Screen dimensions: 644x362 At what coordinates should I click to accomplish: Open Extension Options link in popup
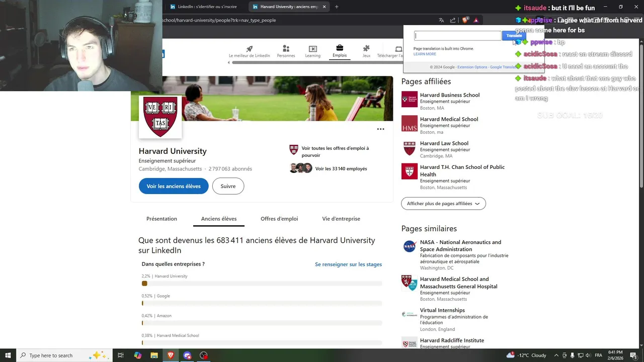point(472,67)
